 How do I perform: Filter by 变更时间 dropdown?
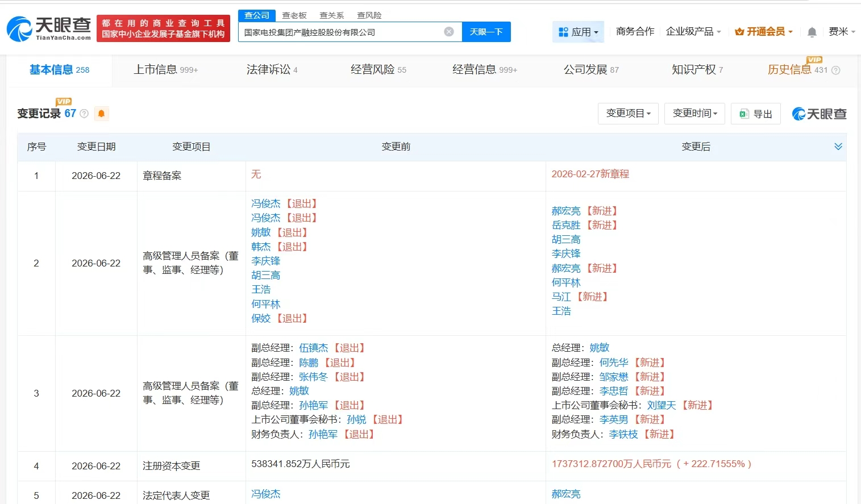pos(694,114)
